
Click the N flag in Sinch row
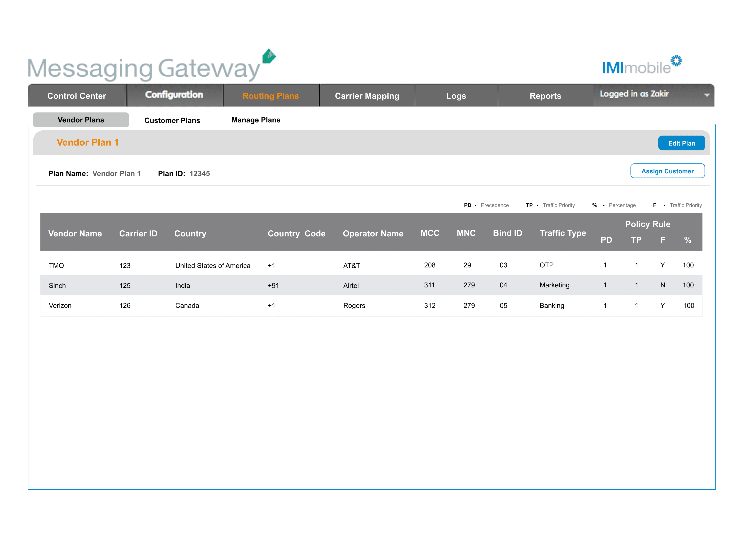point(662,285)
